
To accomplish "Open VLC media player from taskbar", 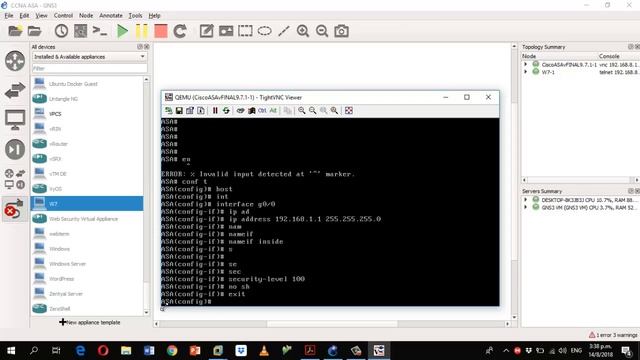I will pos(264,351).
